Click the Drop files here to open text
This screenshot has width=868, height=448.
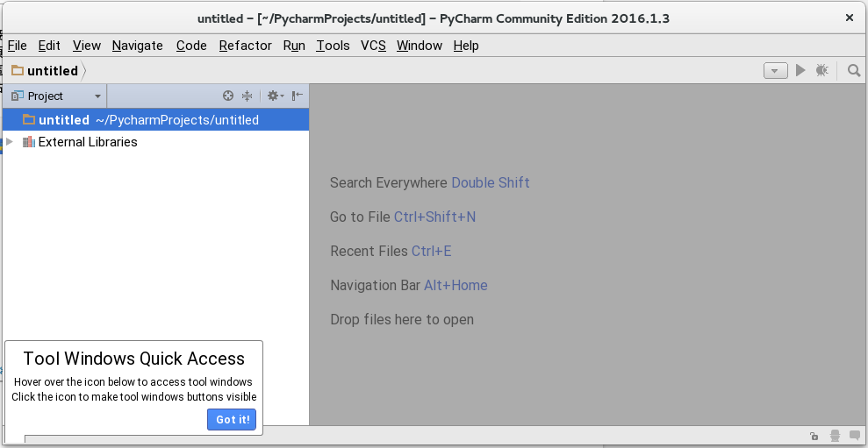(402, 320)
